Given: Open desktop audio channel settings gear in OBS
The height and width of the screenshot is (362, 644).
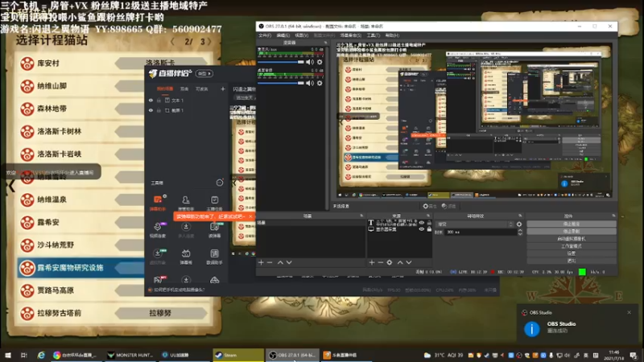Looking at the screenshot, I should coord(320,83).
